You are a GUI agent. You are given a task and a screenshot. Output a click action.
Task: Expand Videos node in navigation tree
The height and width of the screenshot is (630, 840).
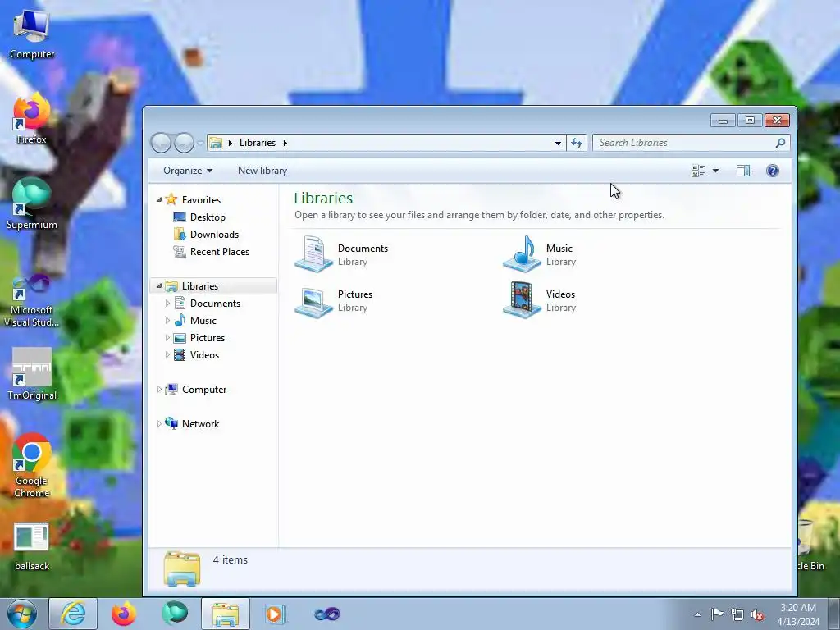(167, 354)
